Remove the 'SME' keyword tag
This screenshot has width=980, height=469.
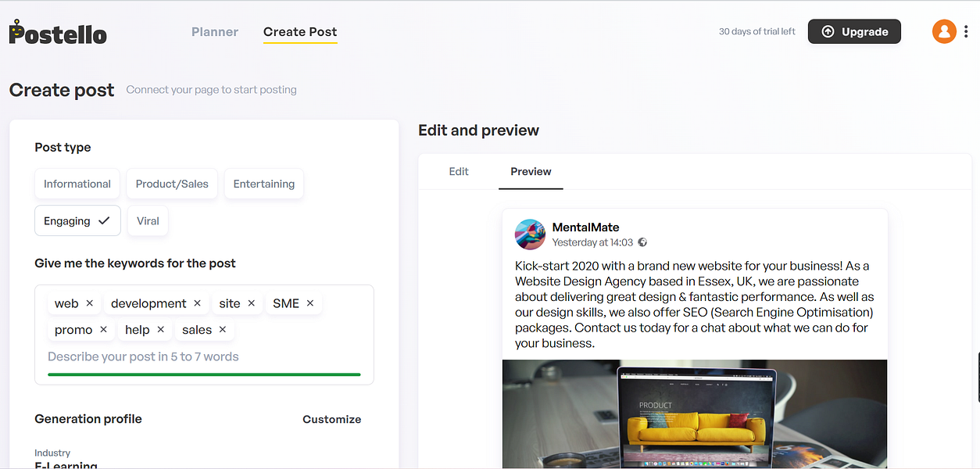[310, 303]
